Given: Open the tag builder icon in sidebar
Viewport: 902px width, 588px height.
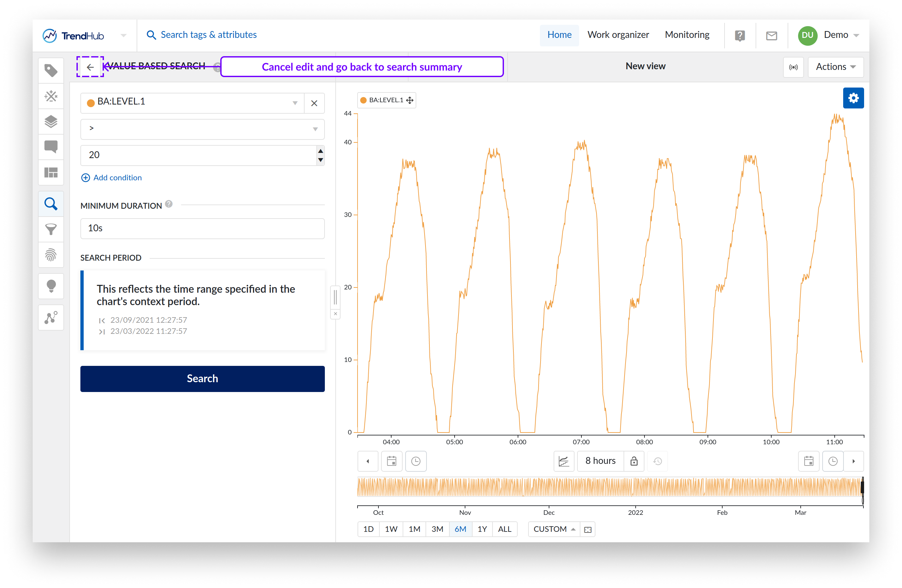Looking at the screenshot, I should [x=51, y=96].
